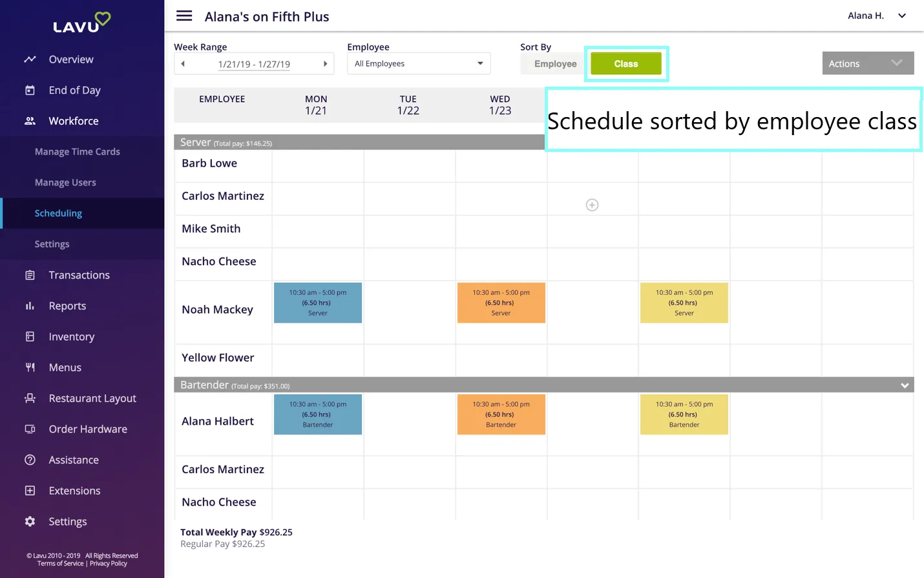Image resolution: width=924 pixels, height=578 pixels.
Task: Click the Reports bar chart icon
Action: 30,306
